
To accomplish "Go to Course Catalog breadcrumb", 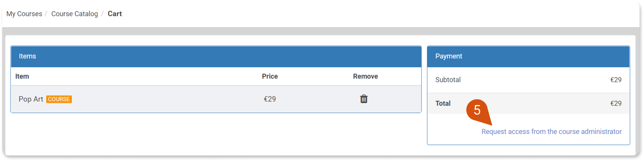I will (75, 14).
